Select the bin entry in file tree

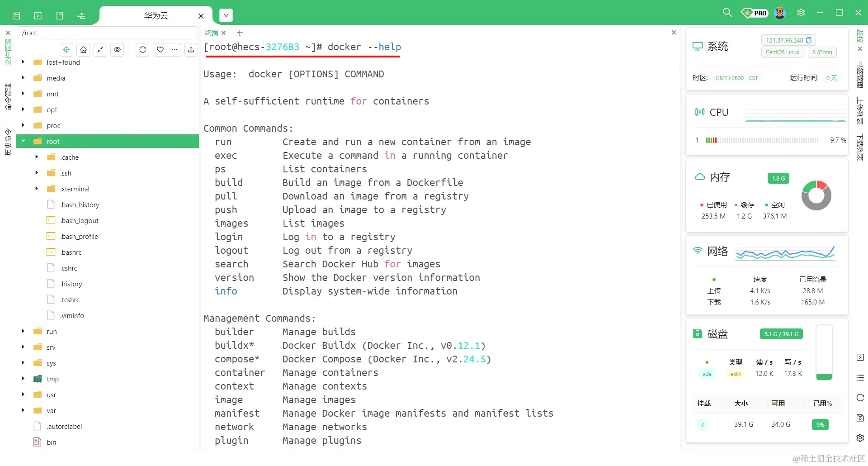click(x=52, y=442)
